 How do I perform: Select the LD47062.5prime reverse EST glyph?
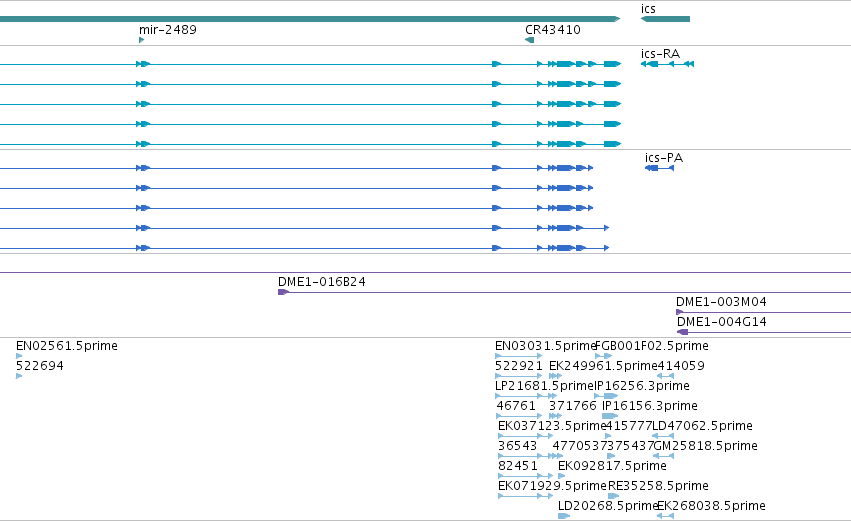[663, 436]
